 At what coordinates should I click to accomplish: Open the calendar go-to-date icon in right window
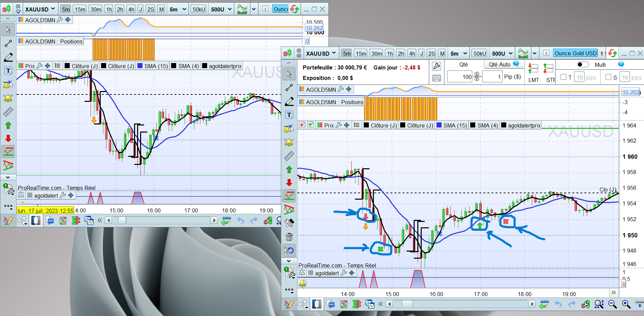[x=544, y=304]
